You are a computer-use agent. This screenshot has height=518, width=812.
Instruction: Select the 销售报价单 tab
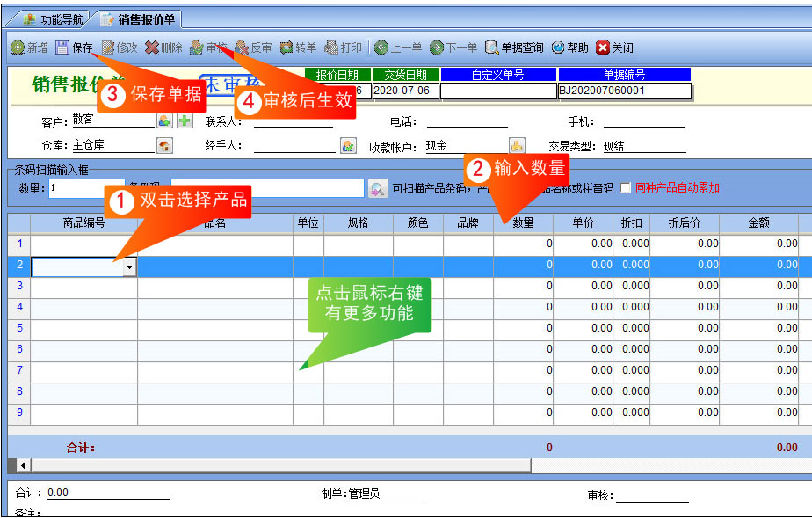[139, 19]
